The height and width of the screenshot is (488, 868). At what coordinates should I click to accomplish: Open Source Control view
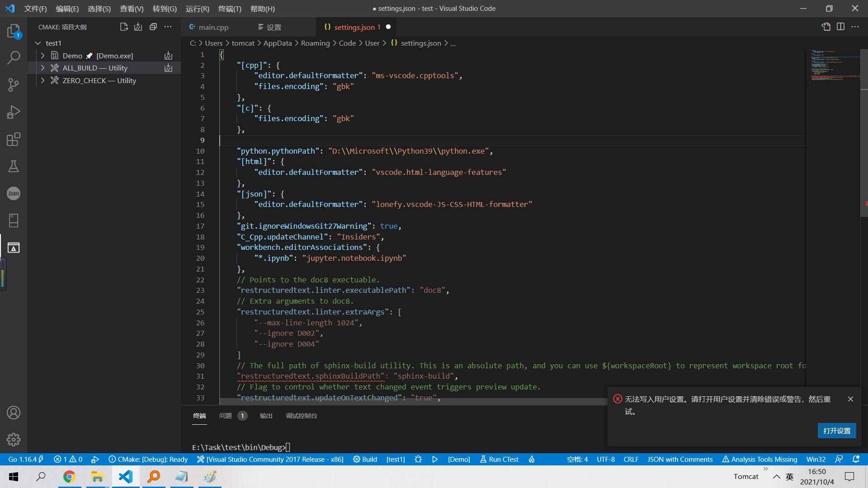click(14, 85)
